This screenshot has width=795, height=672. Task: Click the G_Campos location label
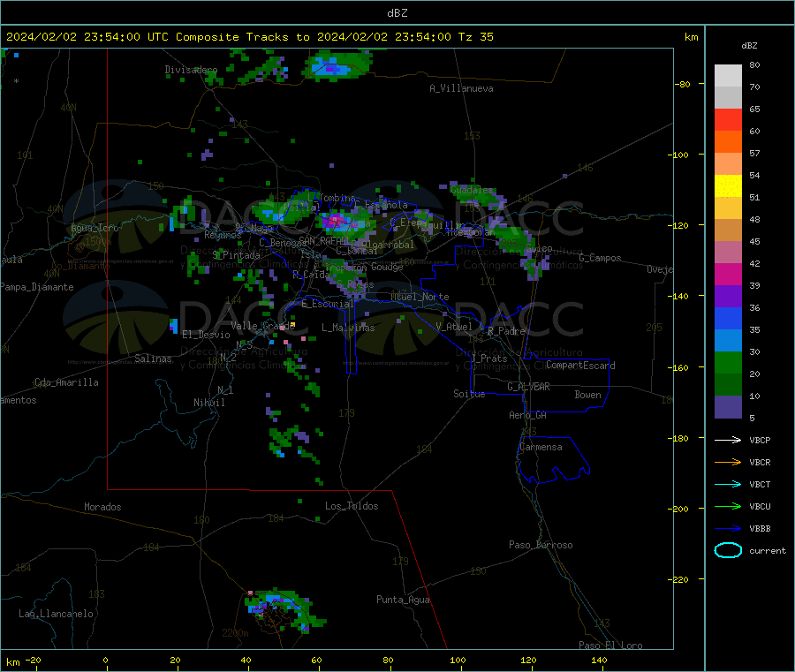tap(600, 258)
